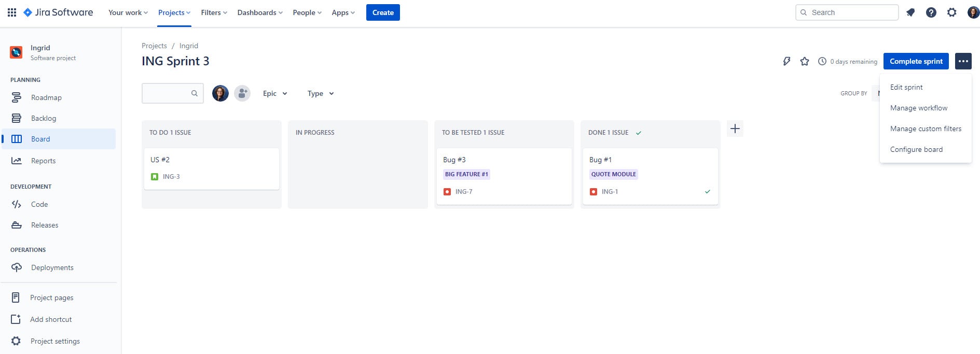Click the Roadmap icon in sidebar
This screenshot has height=354, width=980.
pyautogui.click(x=17, y=97)
